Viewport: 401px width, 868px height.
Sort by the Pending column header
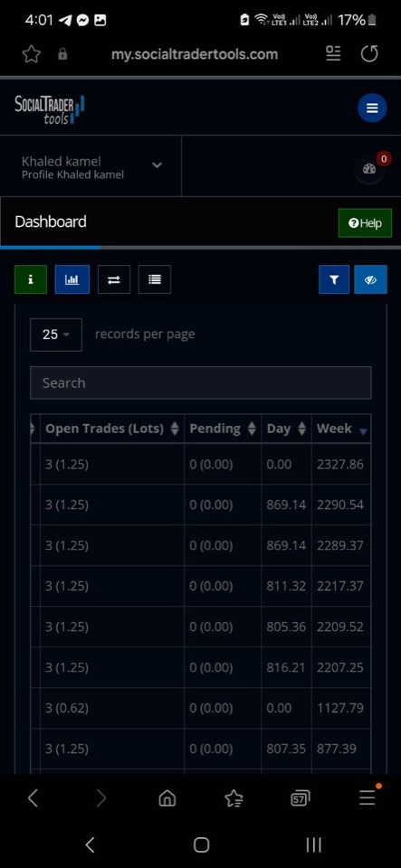coord(223,429)
